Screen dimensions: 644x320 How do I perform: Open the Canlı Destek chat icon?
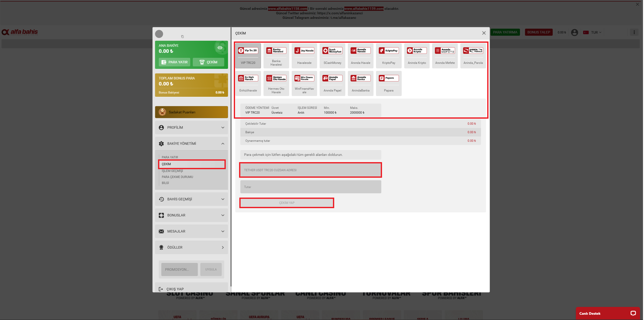coord(633,313)
